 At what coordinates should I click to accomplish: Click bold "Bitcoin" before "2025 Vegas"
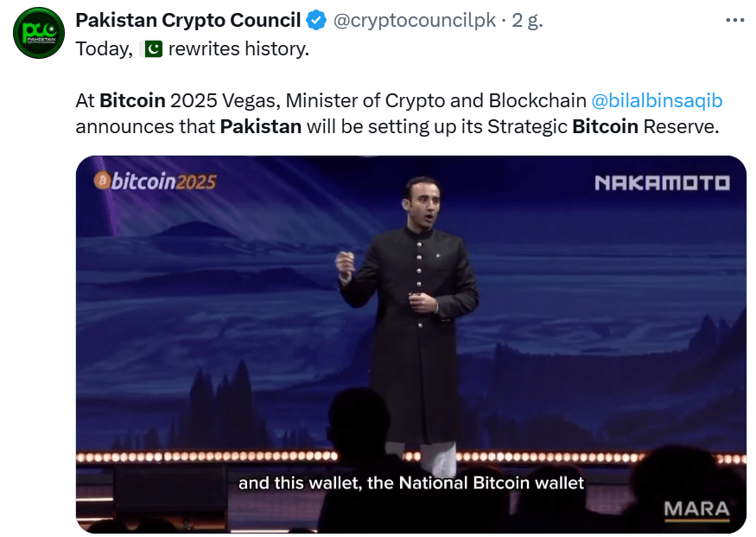click(133, 100)
